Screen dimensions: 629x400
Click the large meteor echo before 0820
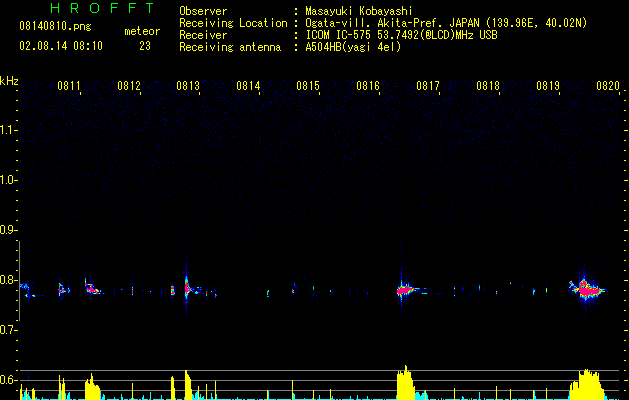(x=588, y=289)
